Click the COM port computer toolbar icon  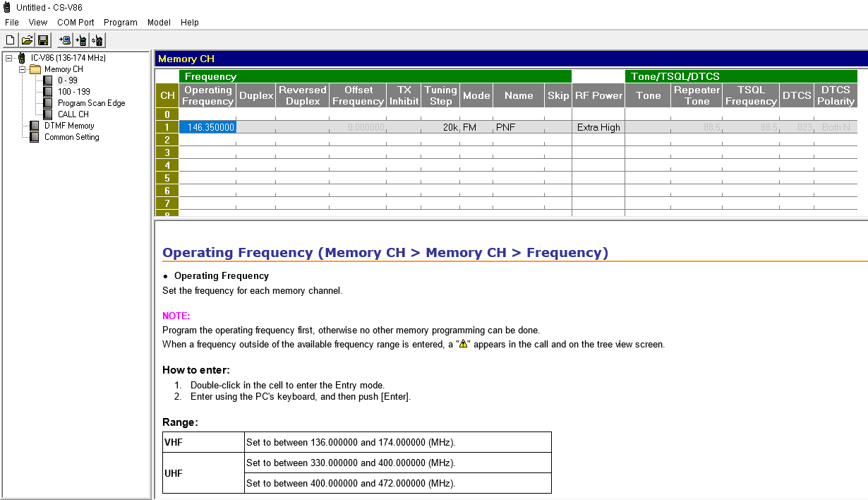pyautogui.click(x=65, y=40)
